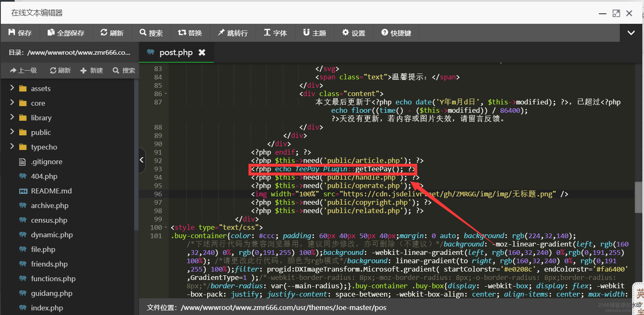The height and width of the screenshot is (315, 644).
Task: Open 跳转行 go-to-line tool
Action: (233, 33)
